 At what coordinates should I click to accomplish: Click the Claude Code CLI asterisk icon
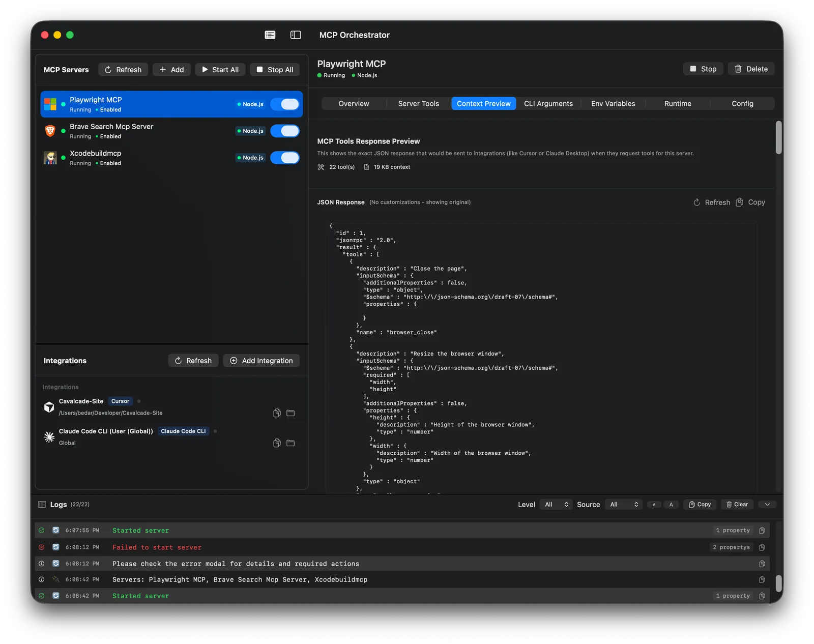[x=49, y=436]
